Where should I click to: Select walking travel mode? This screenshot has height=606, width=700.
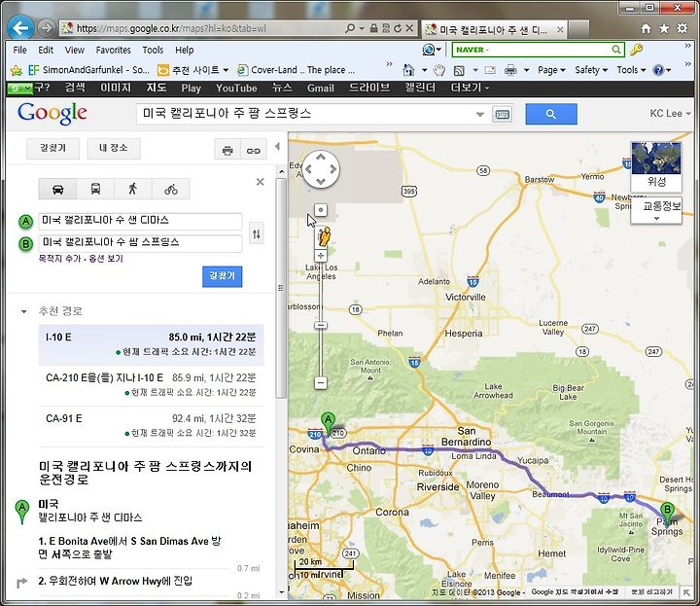[133, 189]
